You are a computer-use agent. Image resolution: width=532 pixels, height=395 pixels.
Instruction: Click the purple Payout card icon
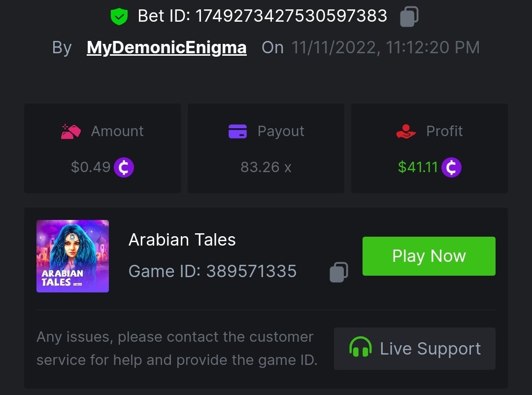coord(237,131)
